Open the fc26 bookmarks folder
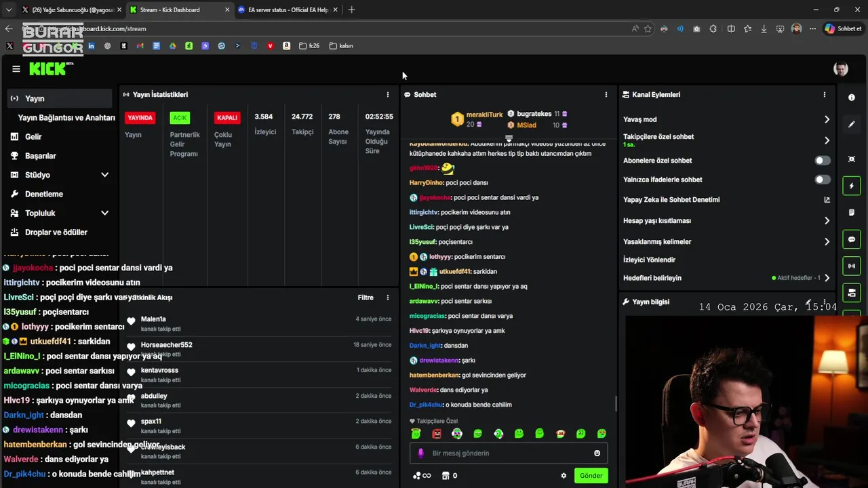 [x=309, y=46]
